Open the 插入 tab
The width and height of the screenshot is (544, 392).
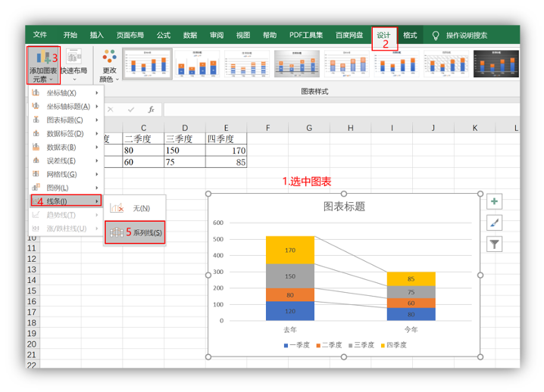[97, 35]
